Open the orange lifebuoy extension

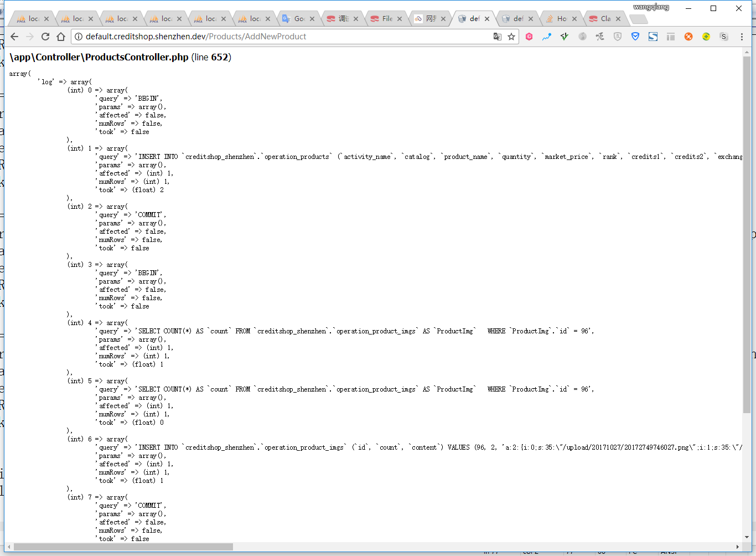point(688,37)
